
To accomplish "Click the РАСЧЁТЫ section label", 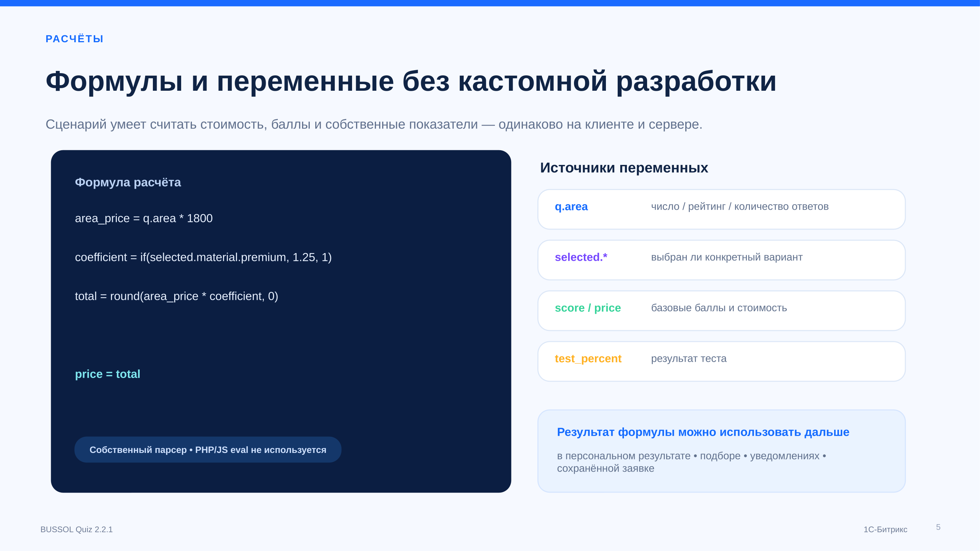I will (74, 39).
